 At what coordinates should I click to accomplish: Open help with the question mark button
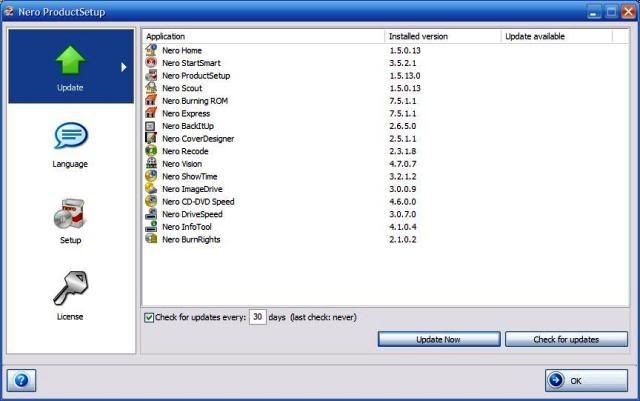(21, 381)
